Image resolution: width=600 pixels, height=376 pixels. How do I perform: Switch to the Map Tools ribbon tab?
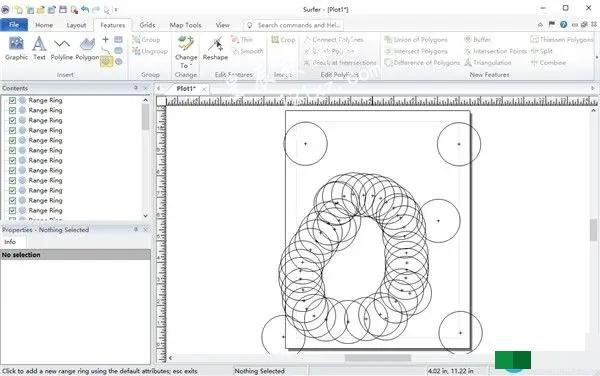(x=185, y=25)
